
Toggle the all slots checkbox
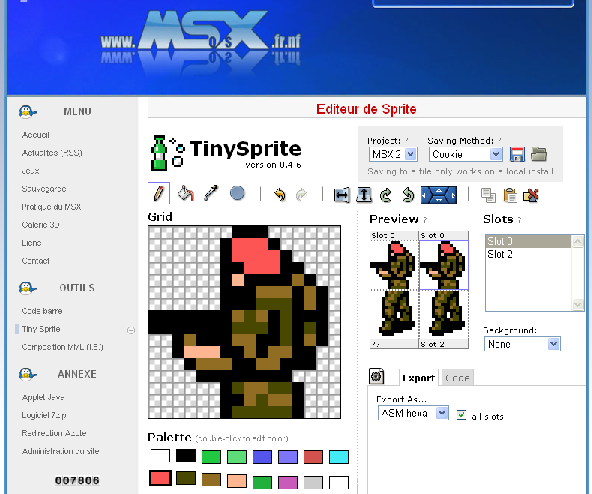point(461,415)
